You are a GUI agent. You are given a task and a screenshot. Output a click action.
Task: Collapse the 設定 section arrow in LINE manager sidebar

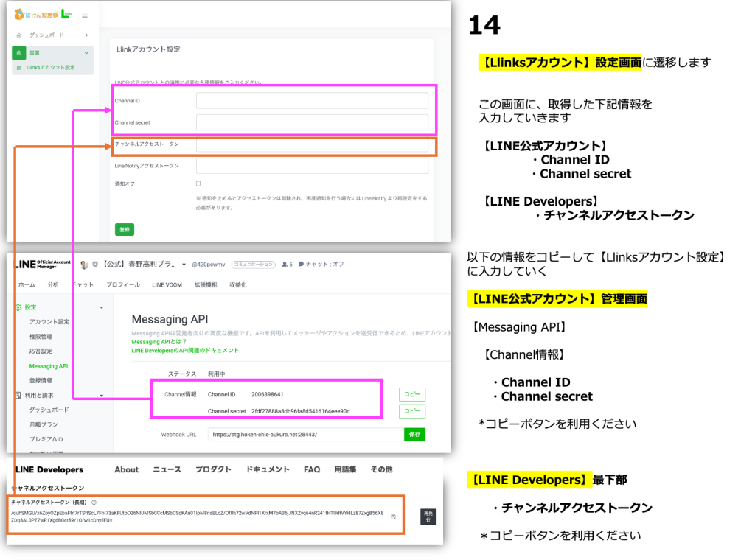(102, 307)
